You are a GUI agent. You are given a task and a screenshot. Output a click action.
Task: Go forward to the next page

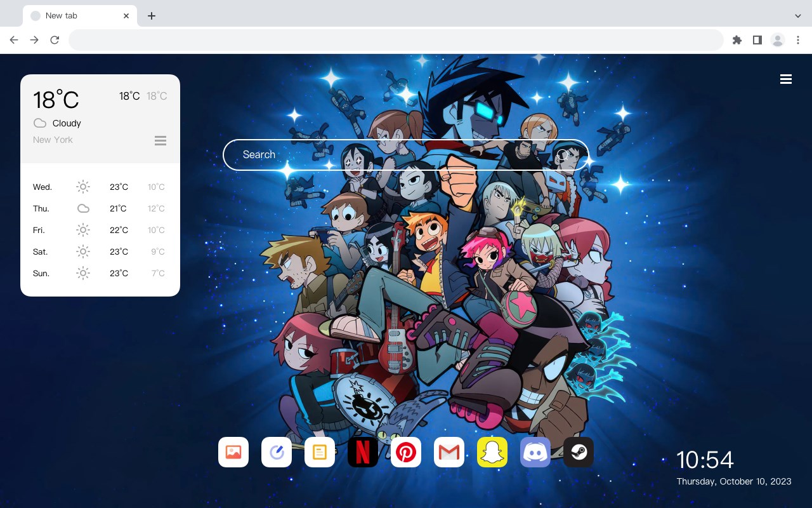click(34, 40)
